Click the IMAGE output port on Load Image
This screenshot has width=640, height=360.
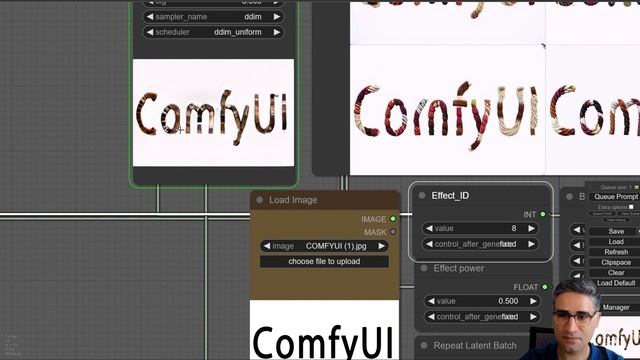(x=393, y=219)
